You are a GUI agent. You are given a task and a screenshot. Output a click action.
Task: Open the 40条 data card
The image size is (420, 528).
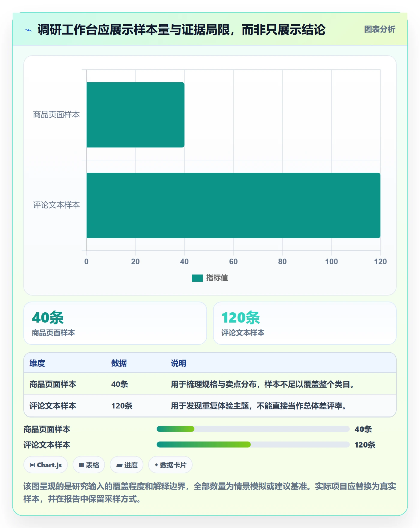115,323
